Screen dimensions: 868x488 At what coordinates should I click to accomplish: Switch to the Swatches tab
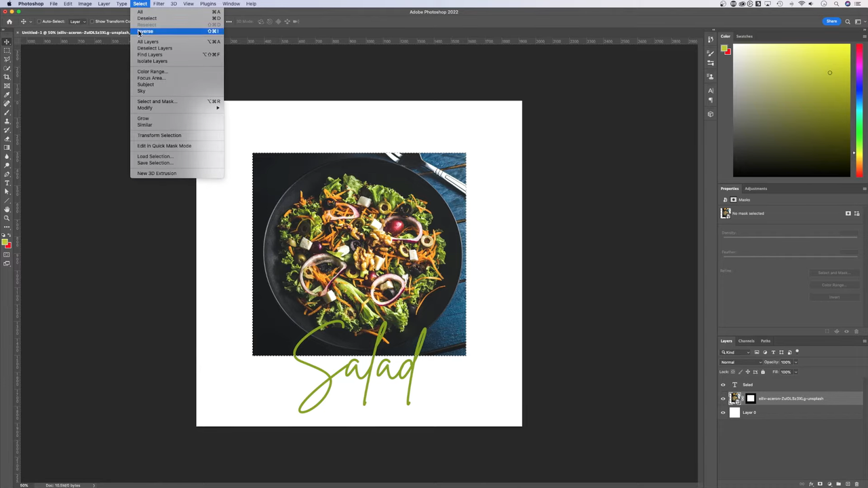click(744, 36)
